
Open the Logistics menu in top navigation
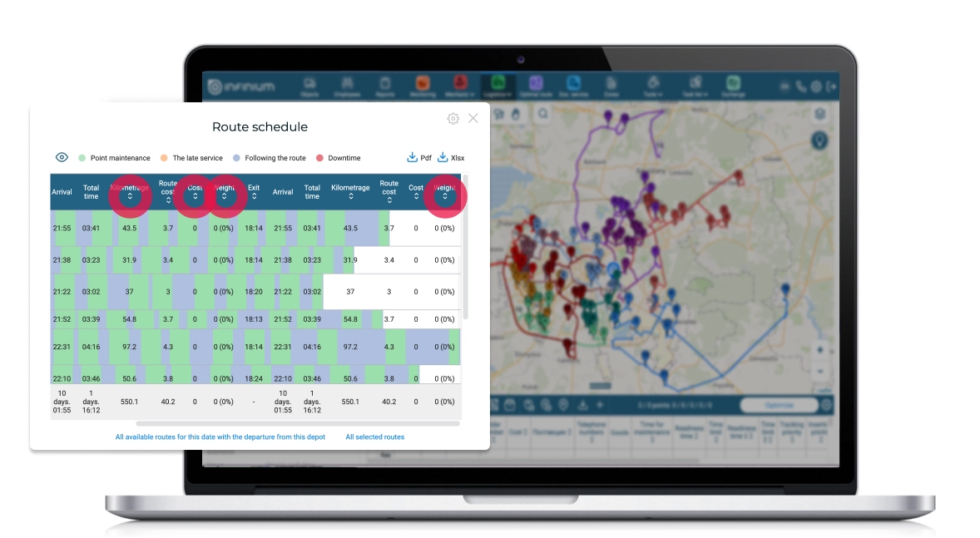[x=497, y=85]
